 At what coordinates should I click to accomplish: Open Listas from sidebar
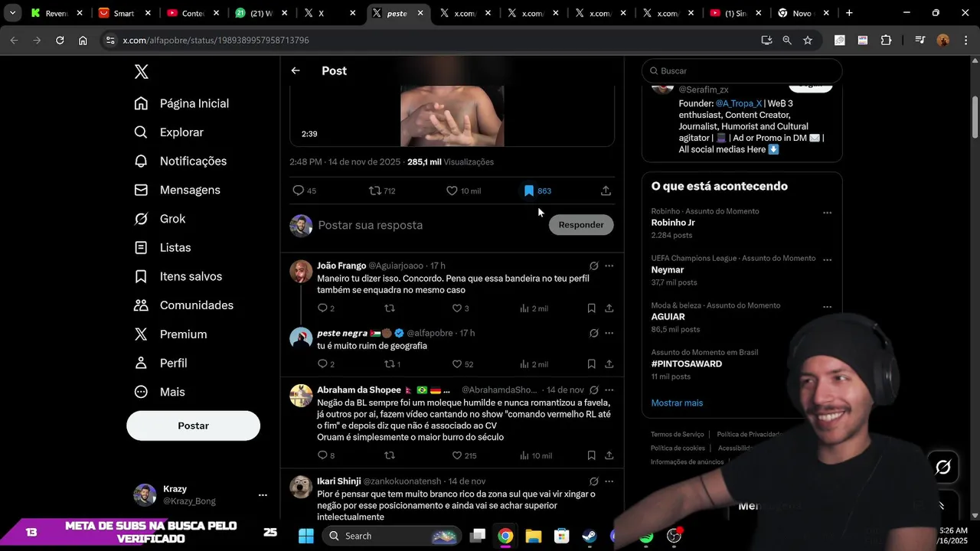pos(162,248)
